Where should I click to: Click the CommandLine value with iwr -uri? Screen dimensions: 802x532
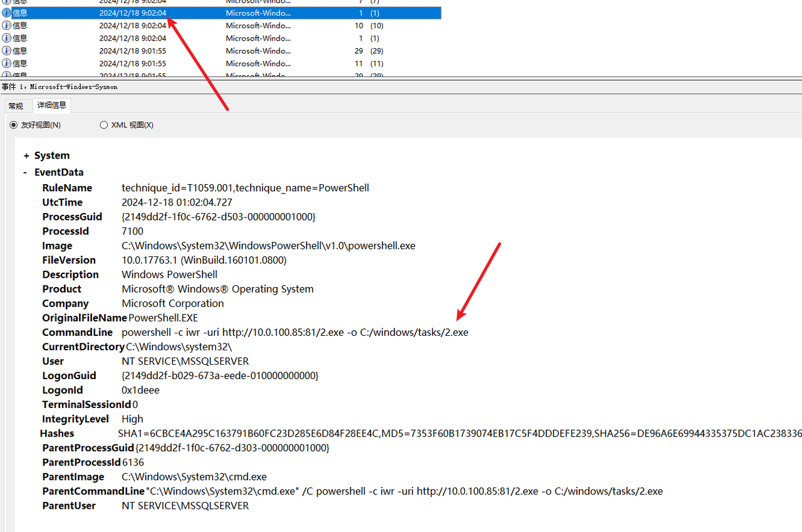294,332
